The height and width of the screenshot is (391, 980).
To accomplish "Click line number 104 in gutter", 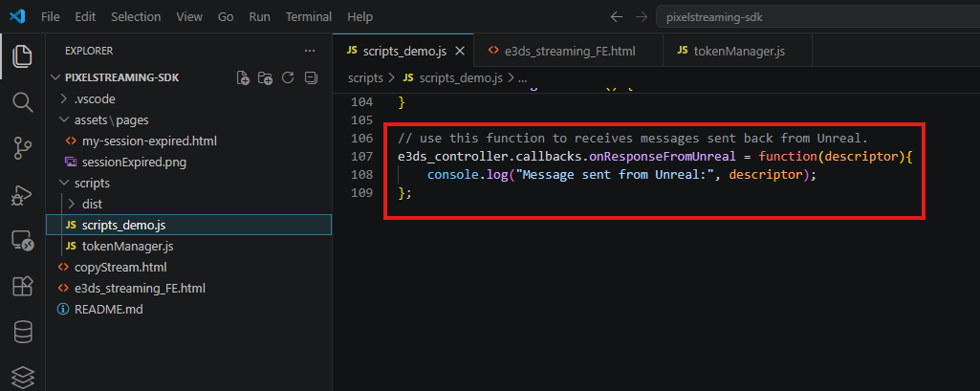I will point(362,101).
